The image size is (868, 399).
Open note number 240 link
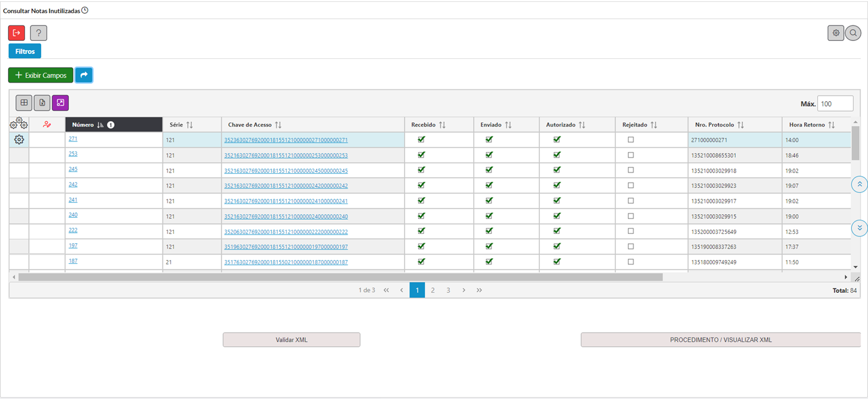tap(73, 215)
